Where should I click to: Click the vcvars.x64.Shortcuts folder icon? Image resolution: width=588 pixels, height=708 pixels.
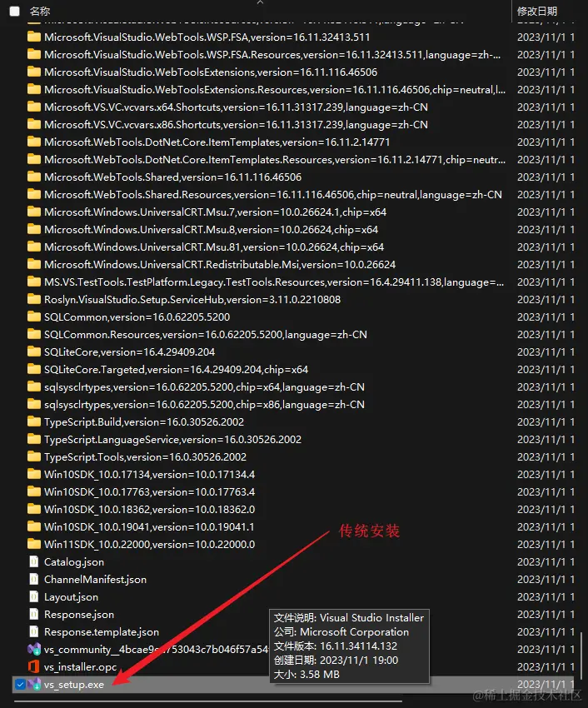(x=34, y=107)
